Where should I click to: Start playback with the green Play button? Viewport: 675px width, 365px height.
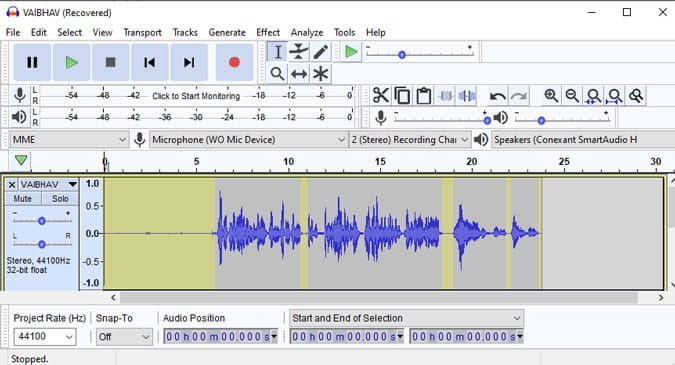(x=71, y=62)
